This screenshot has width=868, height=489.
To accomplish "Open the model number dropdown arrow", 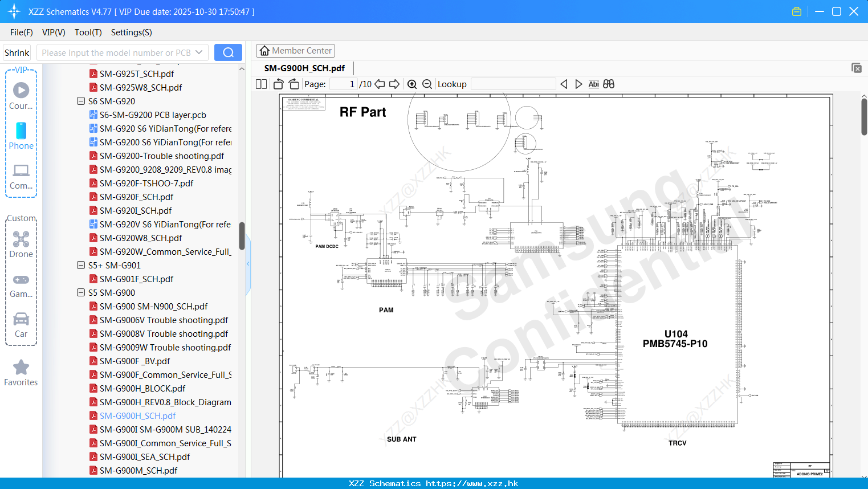I will coord(199,52).
